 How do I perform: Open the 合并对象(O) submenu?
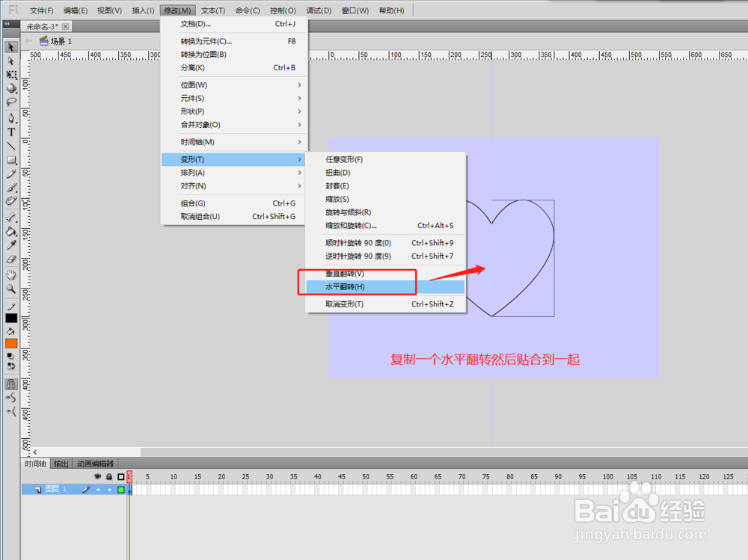(234, 125)
